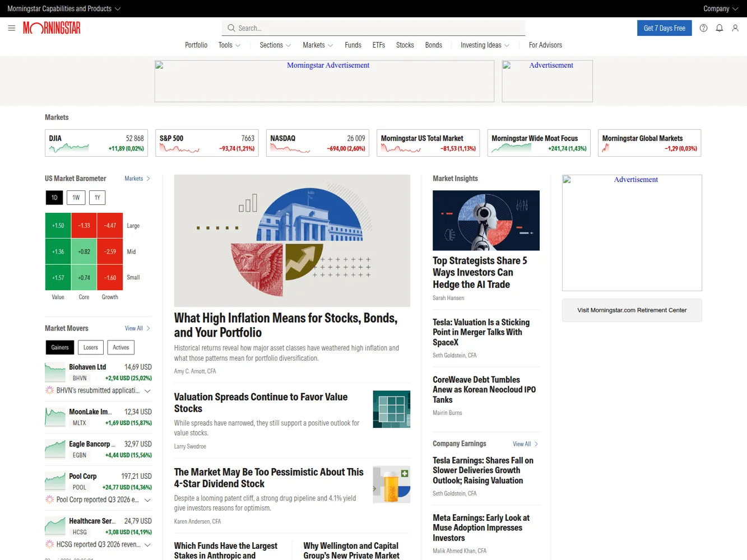Visit Morningstar.com Retirement Center
This screenshot has width=747, height=560.
point(632,310)
